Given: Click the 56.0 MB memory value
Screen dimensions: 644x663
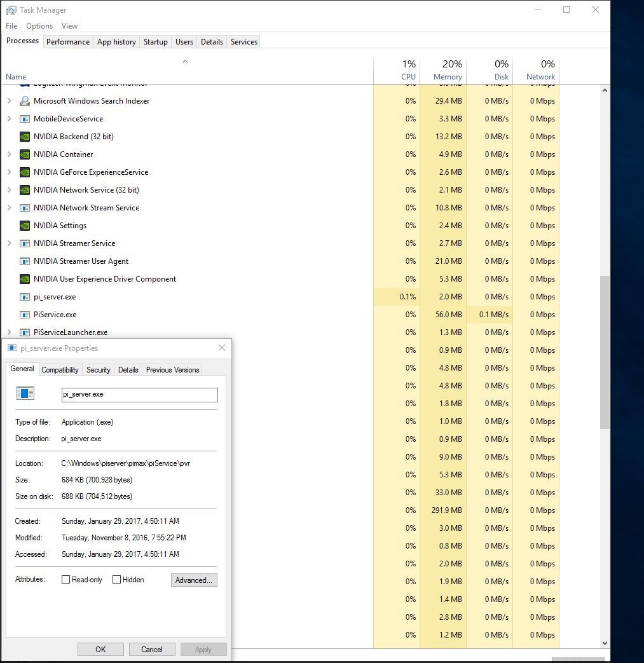Looking at the screenshot, I should pos(448,315).
